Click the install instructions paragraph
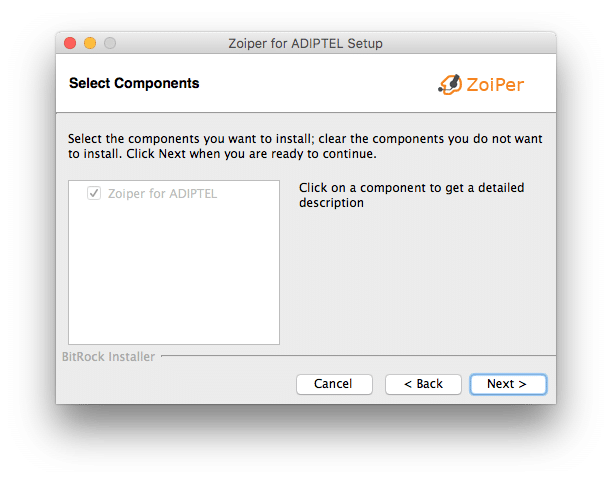Screen dimensions: 612x484 point(305,146)
